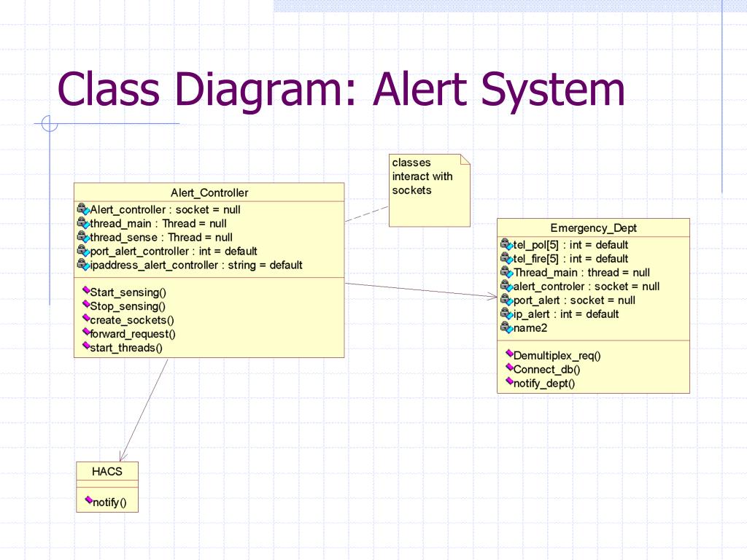The image size is (747, 560).
Task: Select the notify_dept() operation text
Action: click(x=544, y=384)
